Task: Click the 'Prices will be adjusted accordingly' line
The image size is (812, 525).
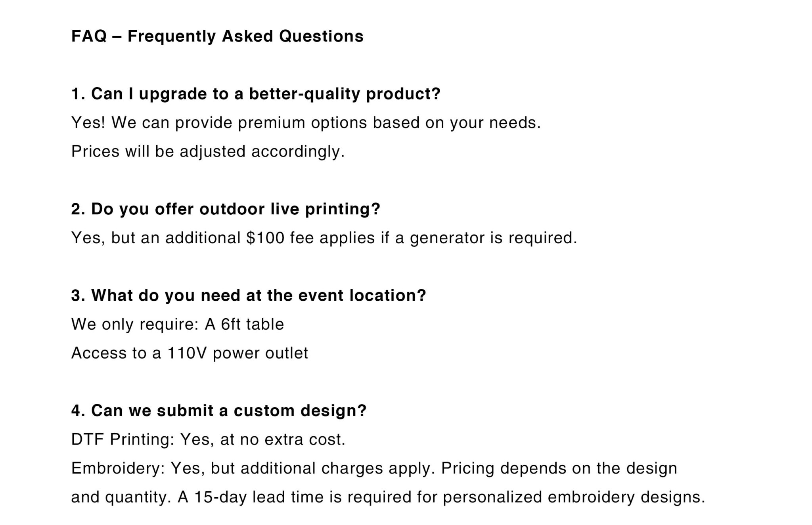Action: point(208,151)
